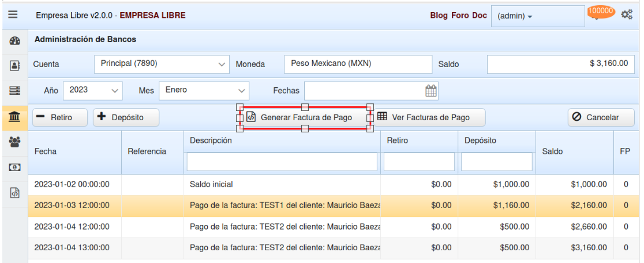Open the dashboard gauge icon in sidebar
644x263 pixels.
click(x=14, y=41)
